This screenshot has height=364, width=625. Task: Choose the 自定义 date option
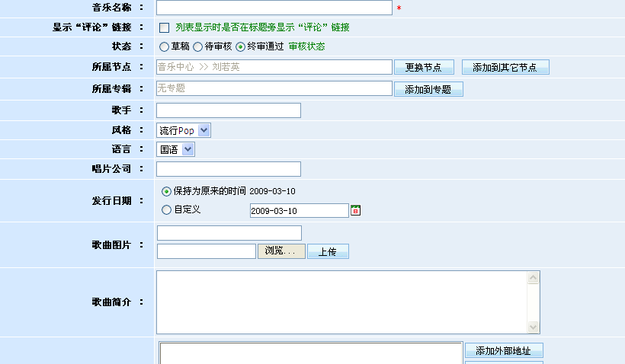[166, 210]
